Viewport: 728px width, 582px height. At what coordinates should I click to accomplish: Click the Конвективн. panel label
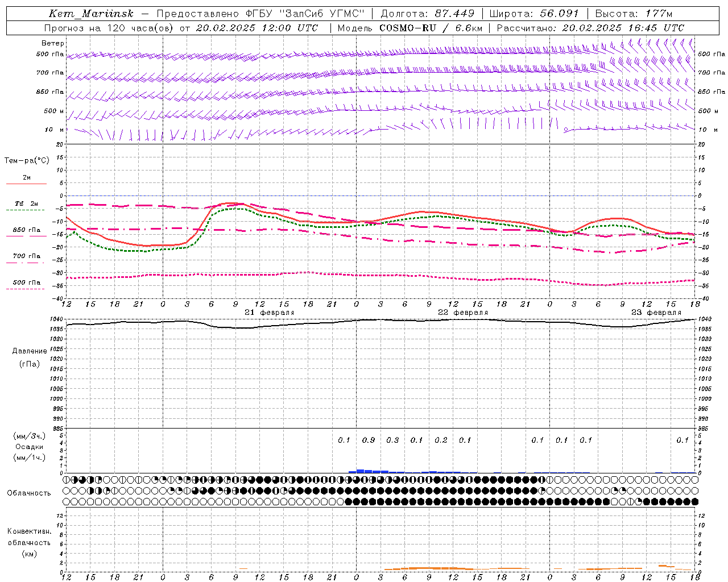[x=30, y=531]
